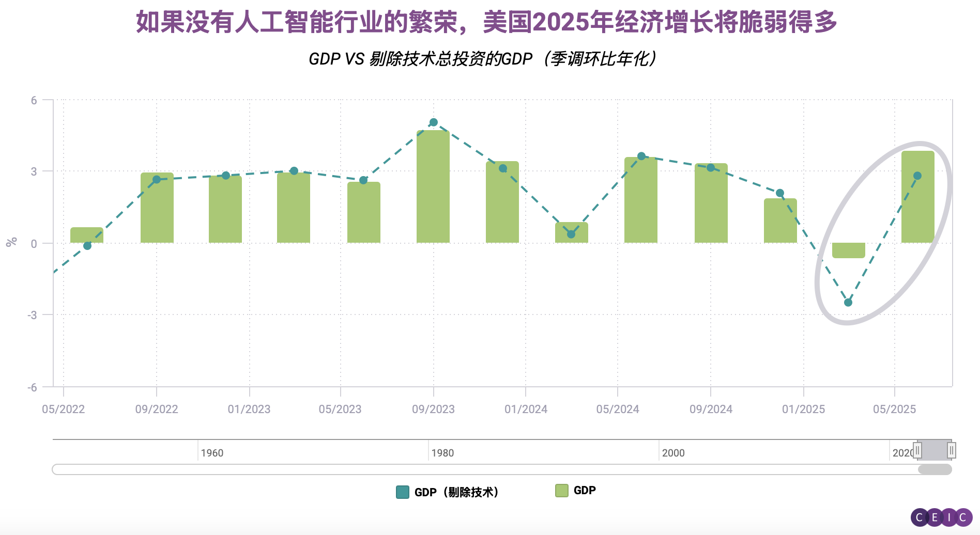Click the 01/2024 x-axis date label
This screenshot has width=980, height=535.
526,410
